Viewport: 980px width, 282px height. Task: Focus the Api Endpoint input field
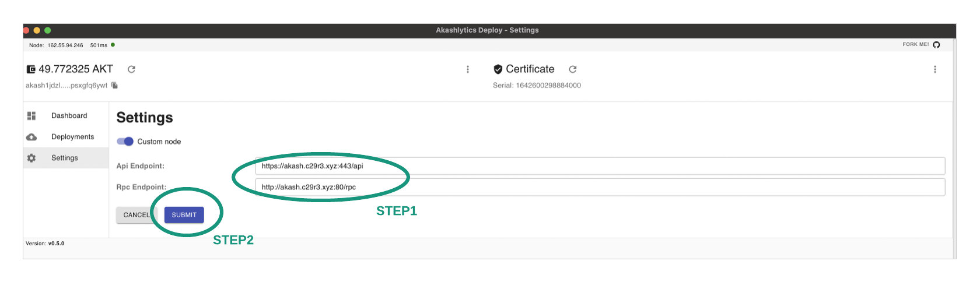[600, 166]
